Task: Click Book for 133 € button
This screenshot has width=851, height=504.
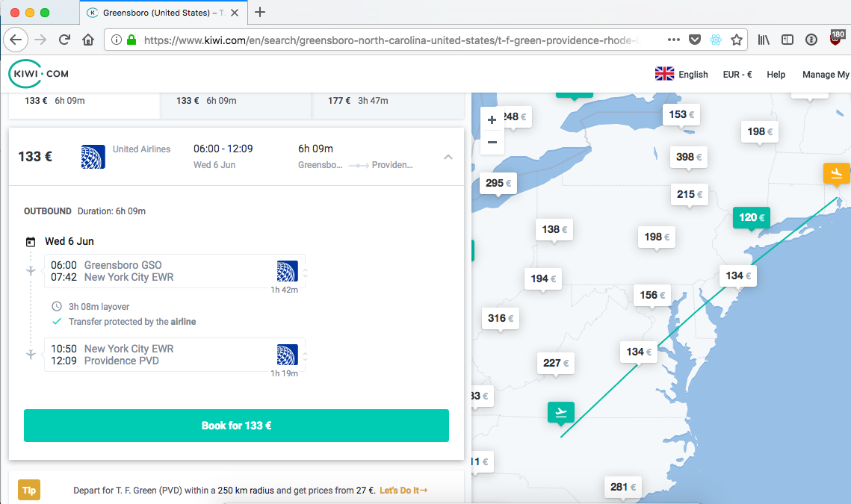Action: pos(236,426)
